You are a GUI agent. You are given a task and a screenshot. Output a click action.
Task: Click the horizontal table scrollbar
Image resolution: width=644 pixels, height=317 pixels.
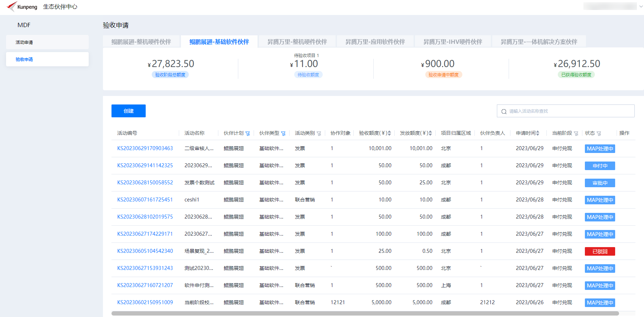[x=365, y=313]
